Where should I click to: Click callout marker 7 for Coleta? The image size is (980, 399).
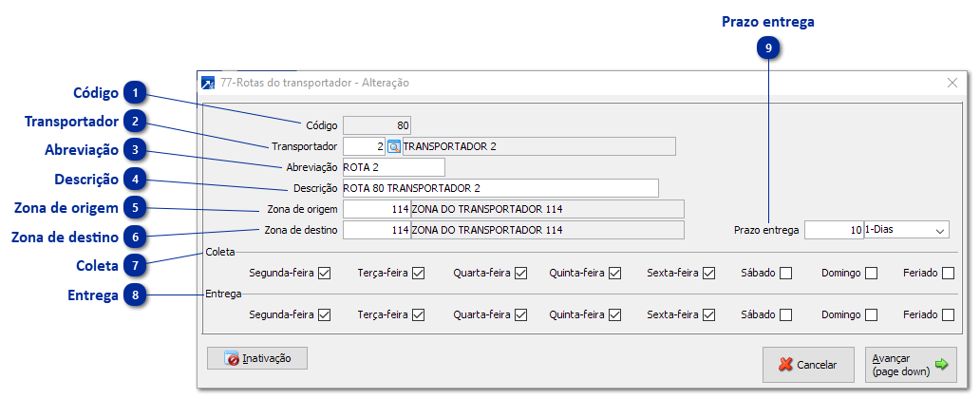[x=138, y=266]
